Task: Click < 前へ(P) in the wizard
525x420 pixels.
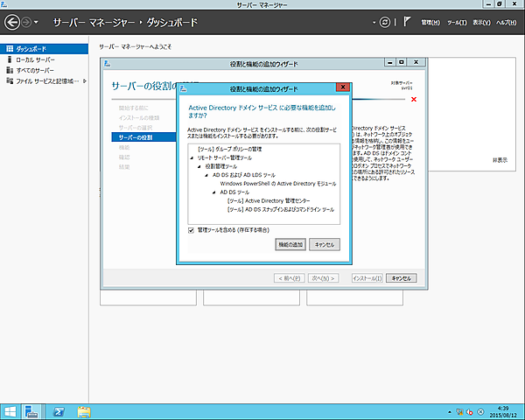Action: (x=290, y=278)
